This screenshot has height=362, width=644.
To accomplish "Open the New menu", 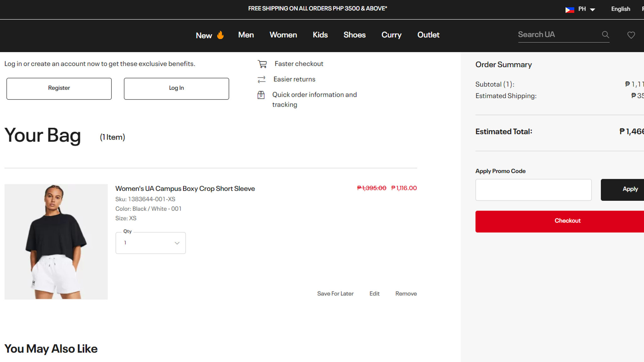I will point(204,35).
